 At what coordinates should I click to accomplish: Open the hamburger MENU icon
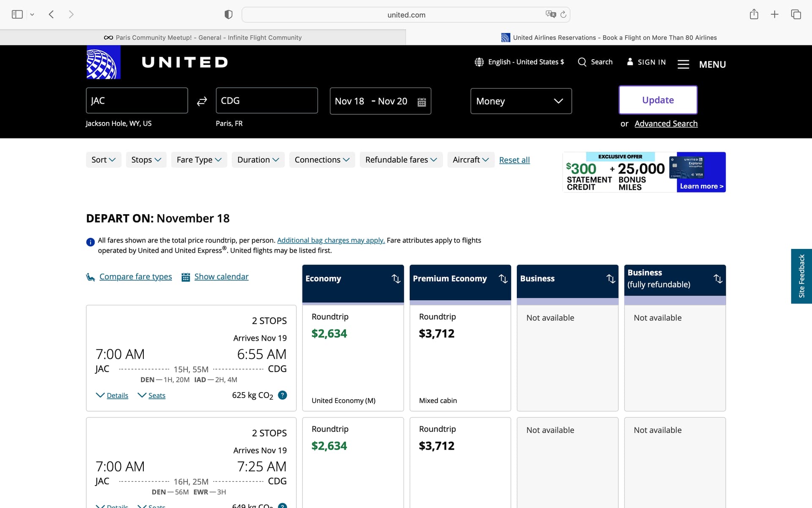click(683, 64)
